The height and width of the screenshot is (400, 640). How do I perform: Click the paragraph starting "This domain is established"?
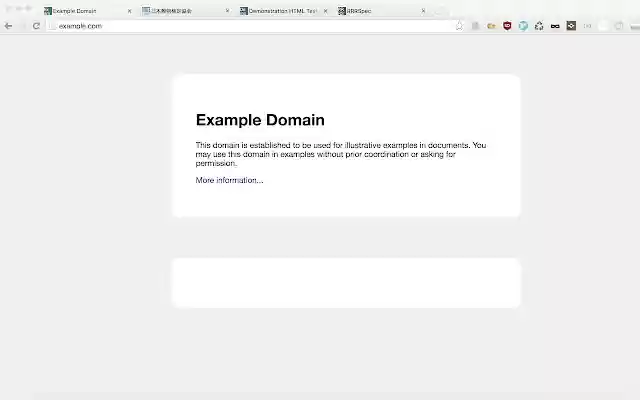341,154
